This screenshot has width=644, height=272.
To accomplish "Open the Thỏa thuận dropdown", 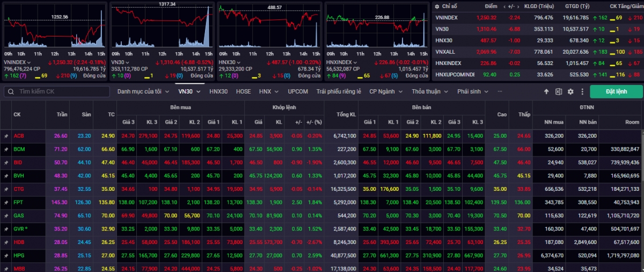I will (430, 91).
